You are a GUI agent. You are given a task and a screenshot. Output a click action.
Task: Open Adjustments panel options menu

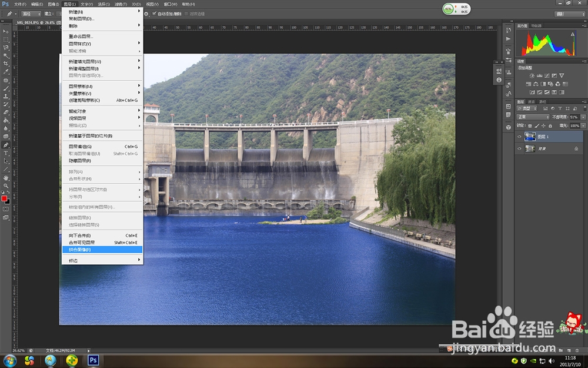(x=584, y=61)
